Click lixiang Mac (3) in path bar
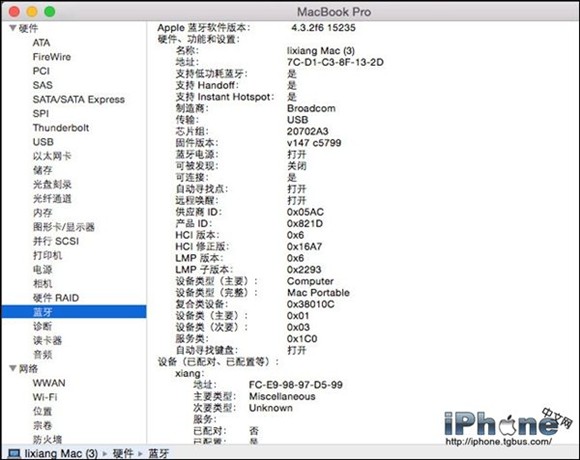The width and height of the screenshot is (580, 460). [x=61, y=453]
